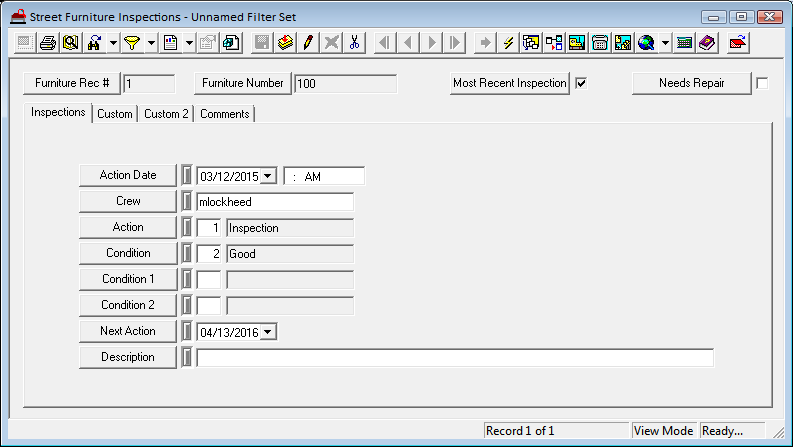Screen dimensions: 793x447
Task: Click the marker bar beside the Description button
Action: pos(187,357)
